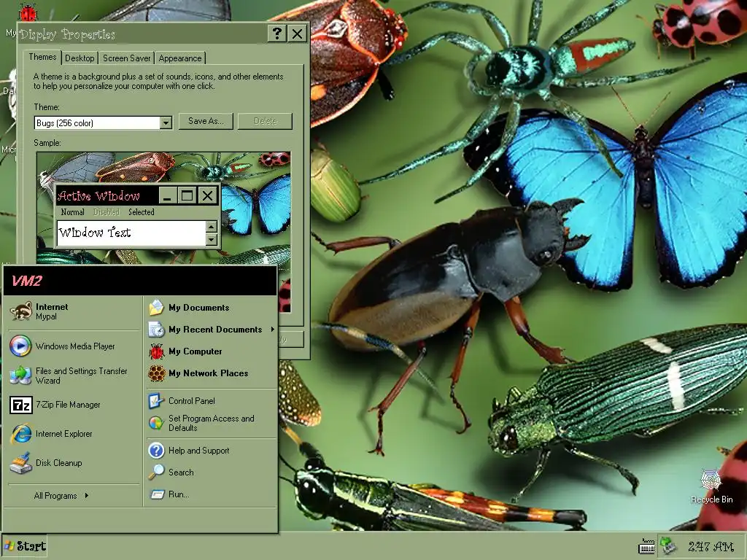Launch 7-Zip File Manager icon
Screen dimensions: 747x560
point(21,405)
